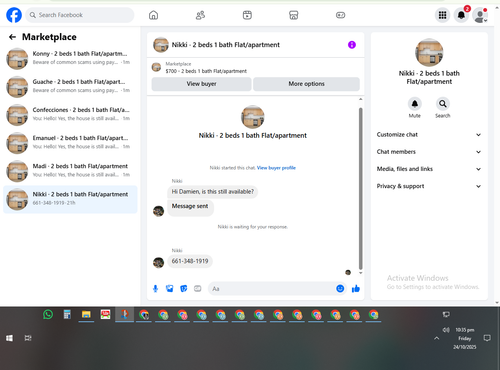Open the Action Center notification icon
500x370 pixels.
(487, 338)
